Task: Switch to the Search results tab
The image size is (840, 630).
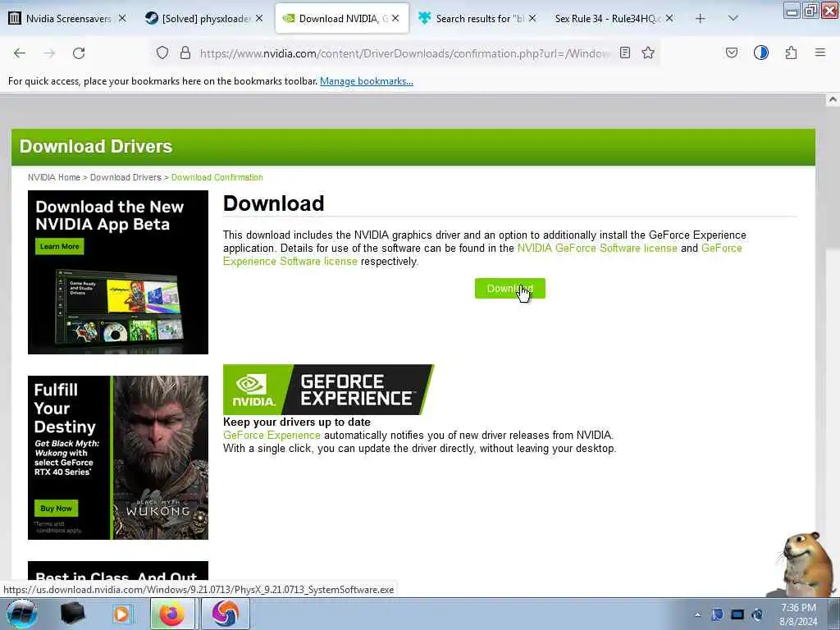Action: pyautogui.click(x=478, y=19)
